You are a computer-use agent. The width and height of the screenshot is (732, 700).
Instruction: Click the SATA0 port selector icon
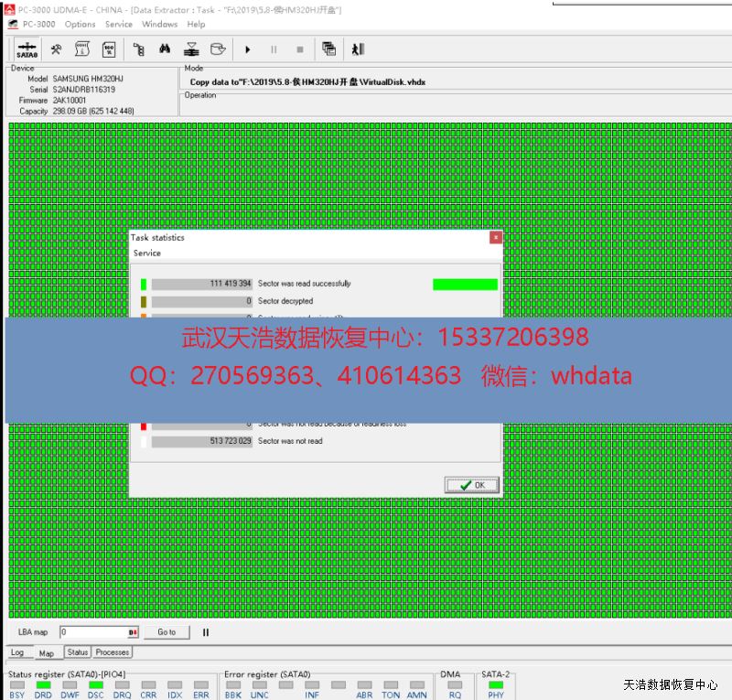pyautogui.click(x=27, y=49)
